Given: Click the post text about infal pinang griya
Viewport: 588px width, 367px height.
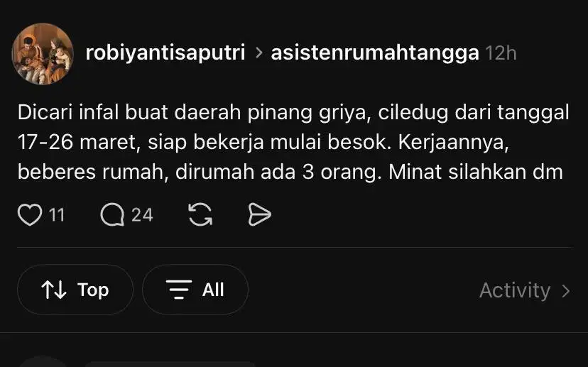Looking at the screenshot, I should (x=293, y=143).
